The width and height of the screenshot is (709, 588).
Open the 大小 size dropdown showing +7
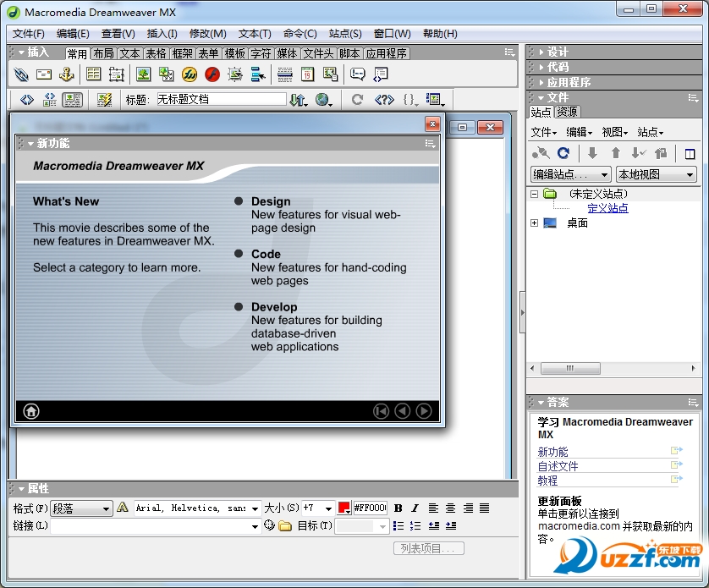319,508
